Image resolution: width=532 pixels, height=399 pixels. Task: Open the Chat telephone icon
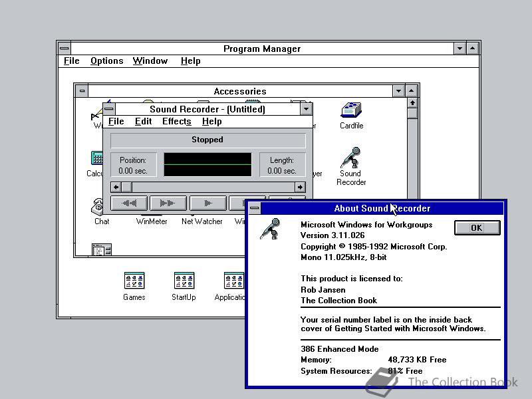pyautogui.click(x=97, y=207)
